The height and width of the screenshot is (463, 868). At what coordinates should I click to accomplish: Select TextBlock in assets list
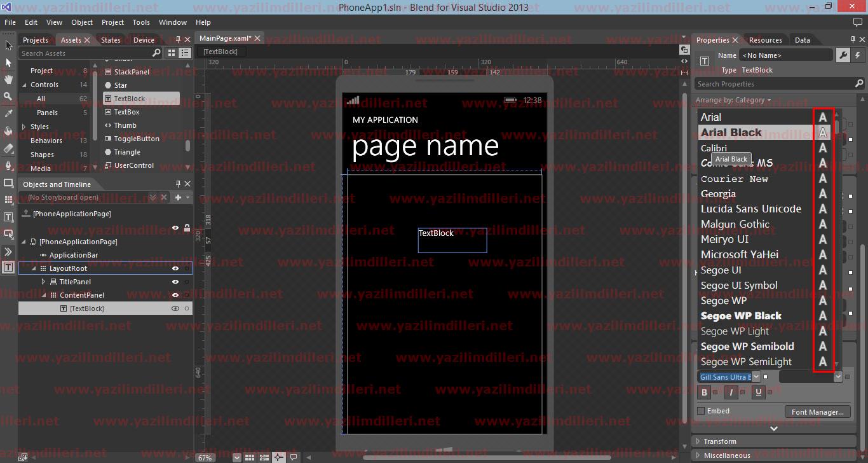[x=141, y=99]
